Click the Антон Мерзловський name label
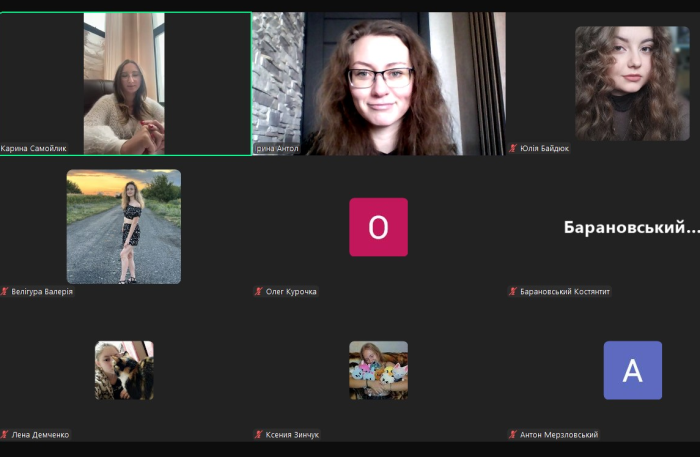The width and height of the screenshot is (700, 457). (559, 435)
